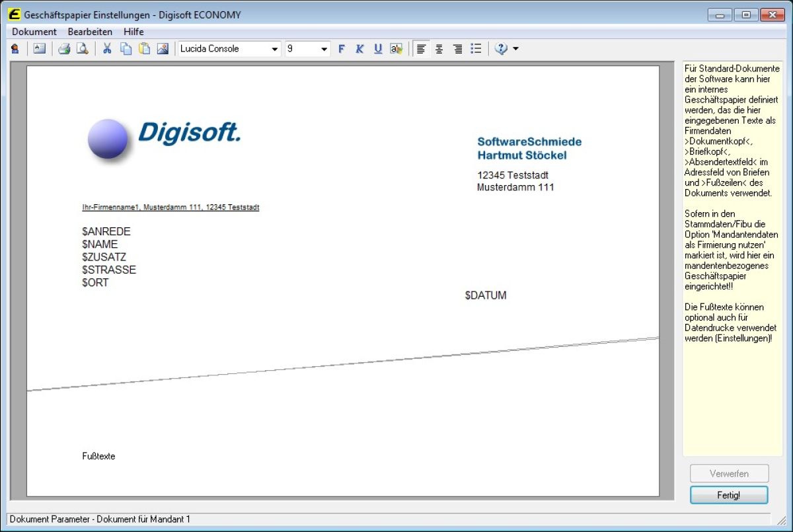Click the Verwerfen button
793x532 pixels.
point(729,473)
